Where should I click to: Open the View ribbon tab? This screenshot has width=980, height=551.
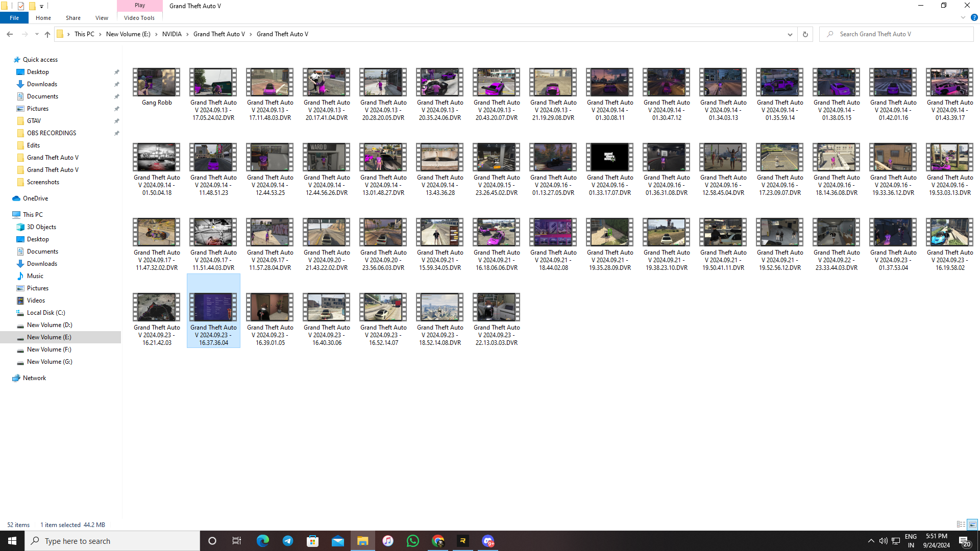click(x=102, y=18)
